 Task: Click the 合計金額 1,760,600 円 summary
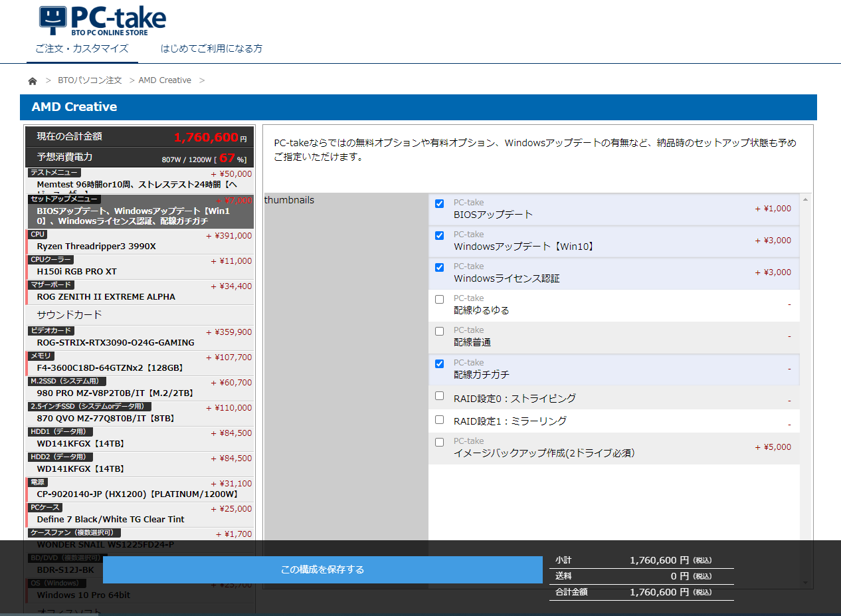(x=642, y=592)
